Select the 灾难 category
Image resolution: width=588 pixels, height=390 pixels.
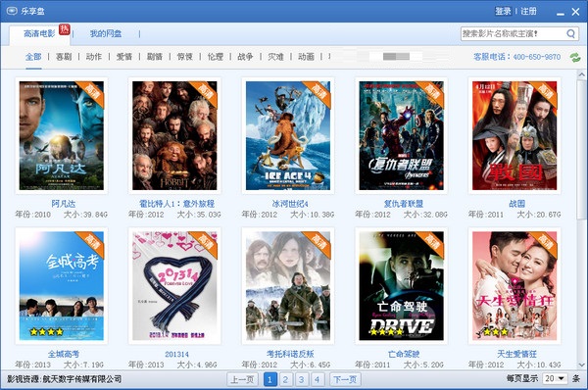pos(275,57)
